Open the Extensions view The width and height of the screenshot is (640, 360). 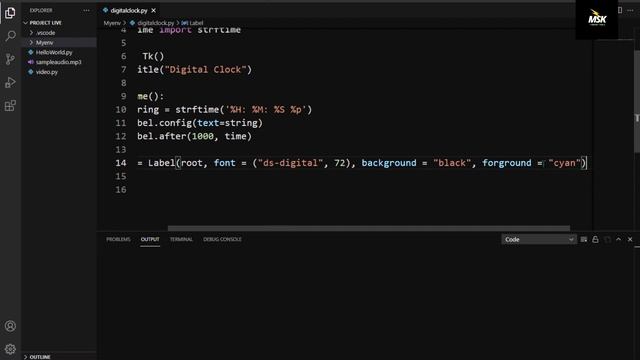(10, 106)
